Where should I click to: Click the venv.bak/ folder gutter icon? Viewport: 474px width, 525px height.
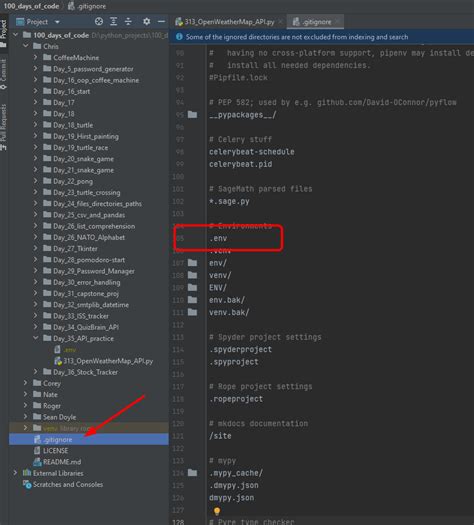pyautogui.click(x=192, y=312)
